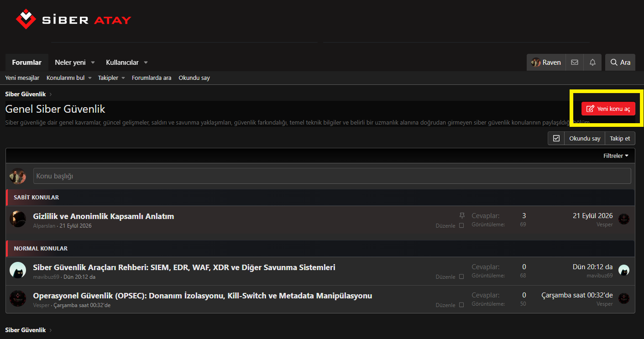The image size is (644, 339).
Task: Open the Ara search button
Action: point(620,63)
